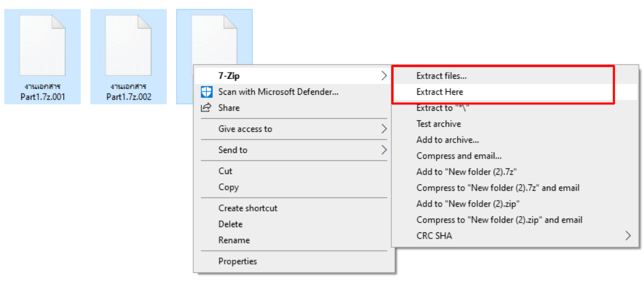644x298 pixels.
Task: Choose Extract files... from 7-Zip submenu
Action: click(x=442, y=76)
